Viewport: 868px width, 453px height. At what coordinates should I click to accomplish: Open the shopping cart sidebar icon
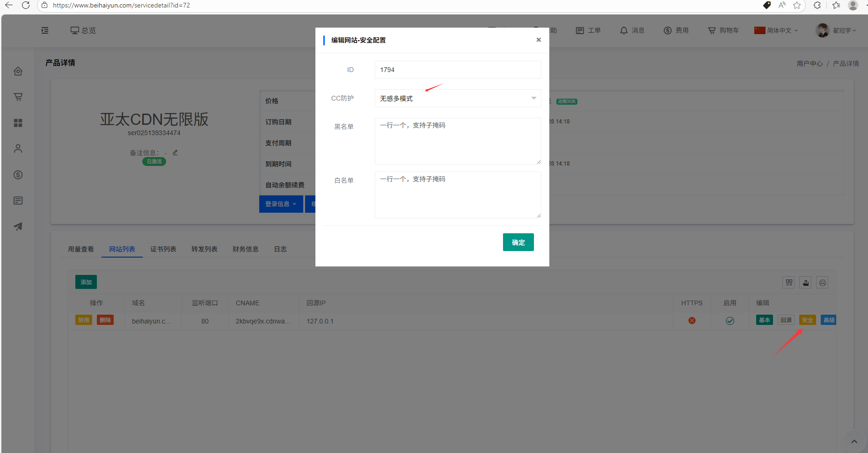coord(18,97)
